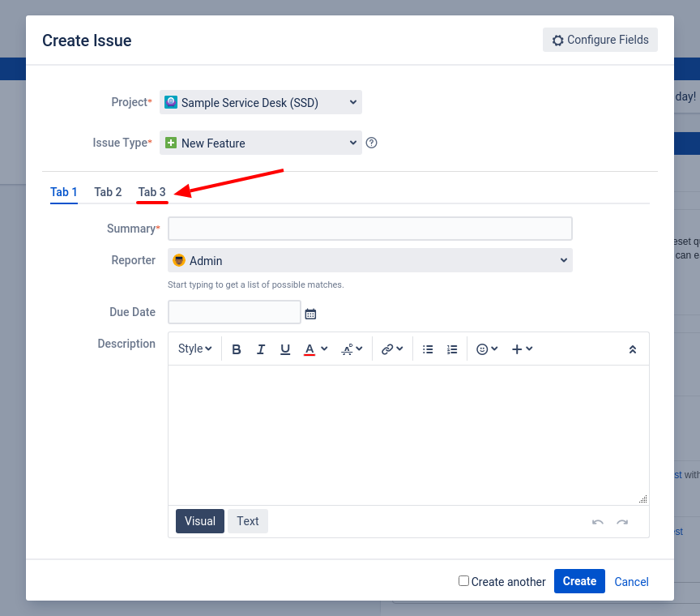Select Text editor mode

[248, 521]
